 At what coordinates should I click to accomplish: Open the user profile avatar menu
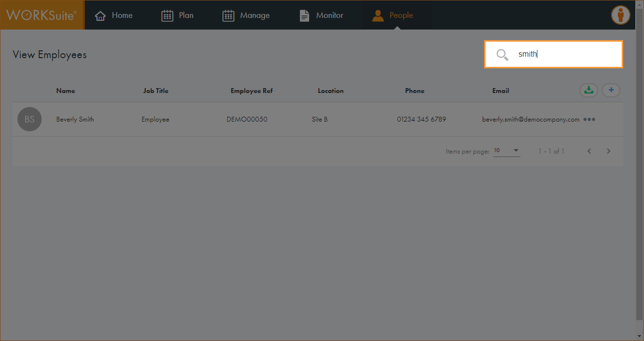coord(620,15)
